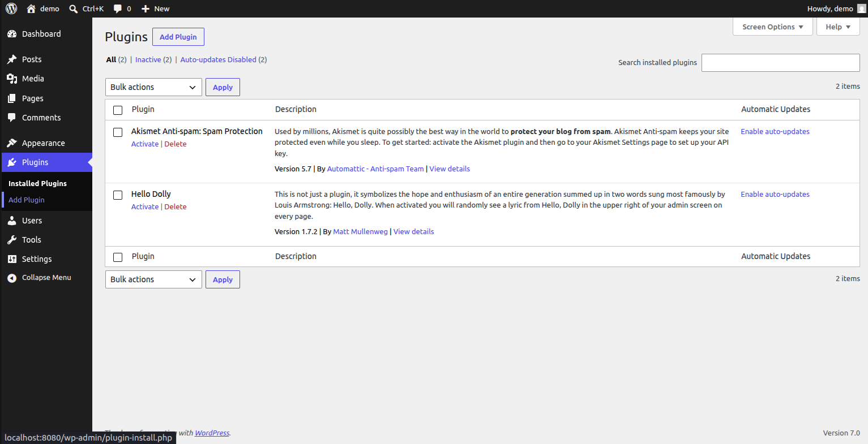Click the Ctrl+K search magnifier icon
This screenshot has width=868, height=444.
(x=74, y=9)
